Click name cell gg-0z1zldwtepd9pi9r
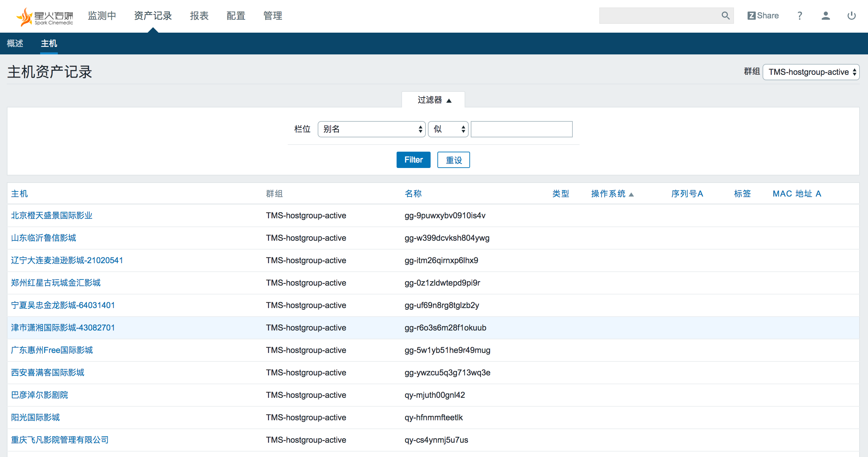Viewport: 868px width, 457px height. point(442,283)
